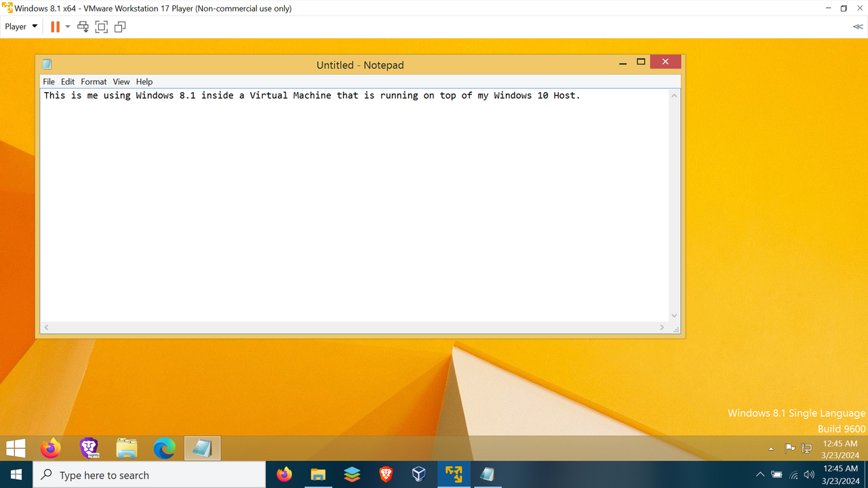
Task: Open the layered stack app on host taskbar
Action: (x=352, y=475)
